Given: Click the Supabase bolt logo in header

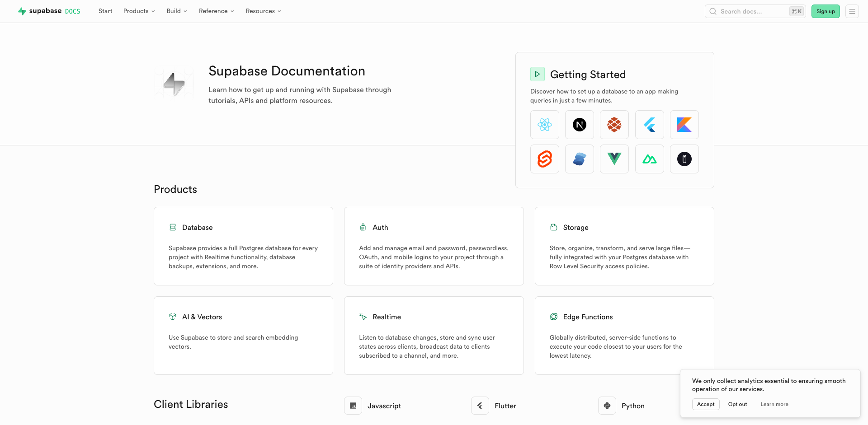Looking at the screenshot, I should point(22,11).
